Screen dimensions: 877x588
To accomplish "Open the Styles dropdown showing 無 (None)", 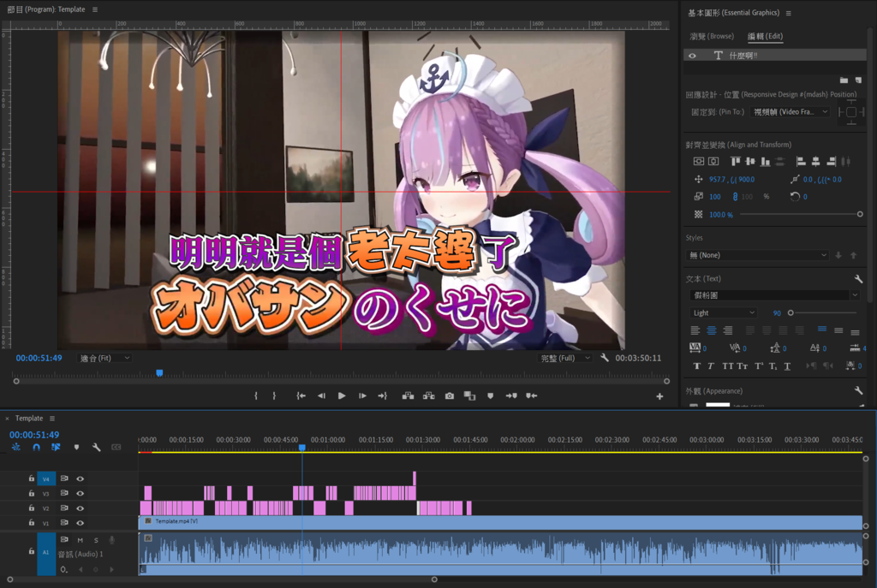I will [757, 255].
